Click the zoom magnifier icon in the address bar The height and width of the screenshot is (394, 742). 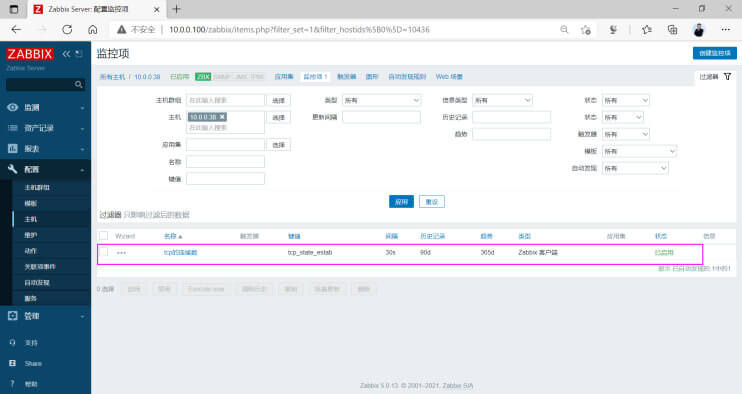(564, 29)
